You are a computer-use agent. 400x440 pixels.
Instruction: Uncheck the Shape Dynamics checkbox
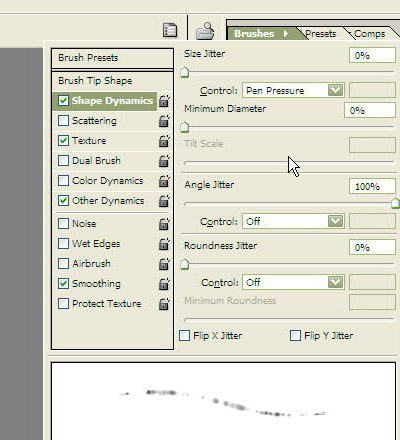click(63, 100)
